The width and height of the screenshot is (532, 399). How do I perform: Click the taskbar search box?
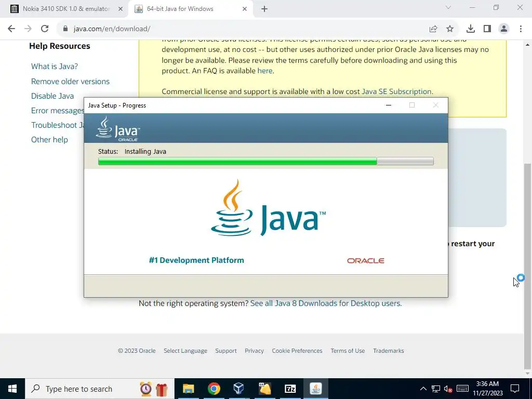point(99,389)
